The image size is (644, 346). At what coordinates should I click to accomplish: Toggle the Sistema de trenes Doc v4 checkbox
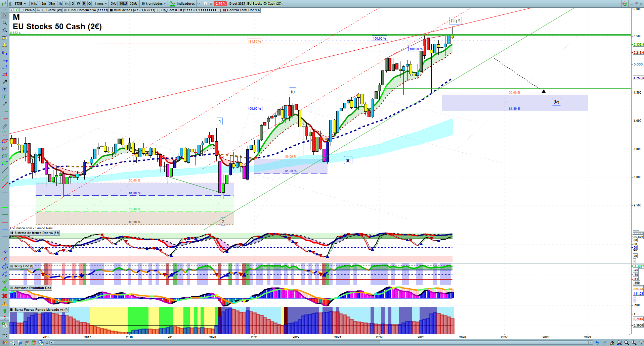tap(12, 233)
